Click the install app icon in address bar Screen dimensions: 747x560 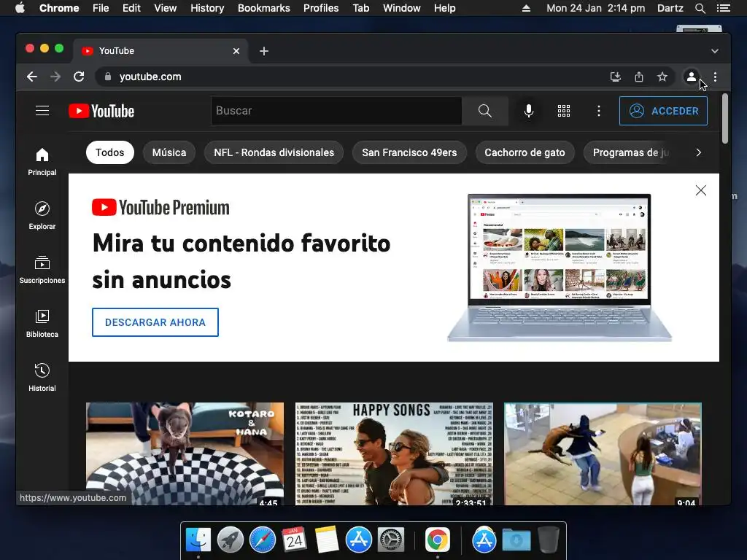pos(616,77)
